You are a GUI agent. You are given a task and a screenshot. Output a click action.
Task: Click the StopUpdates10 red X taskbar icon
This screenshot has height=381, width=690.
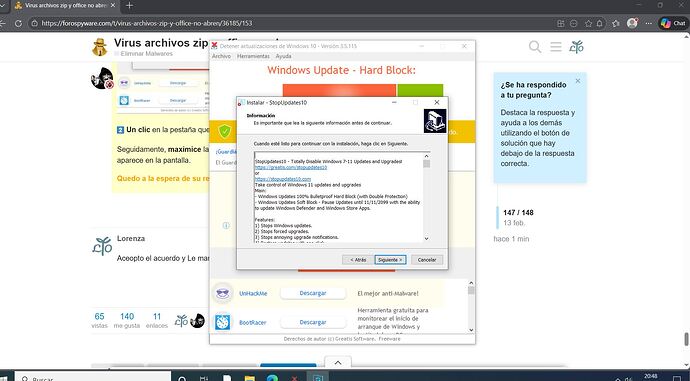294,378
